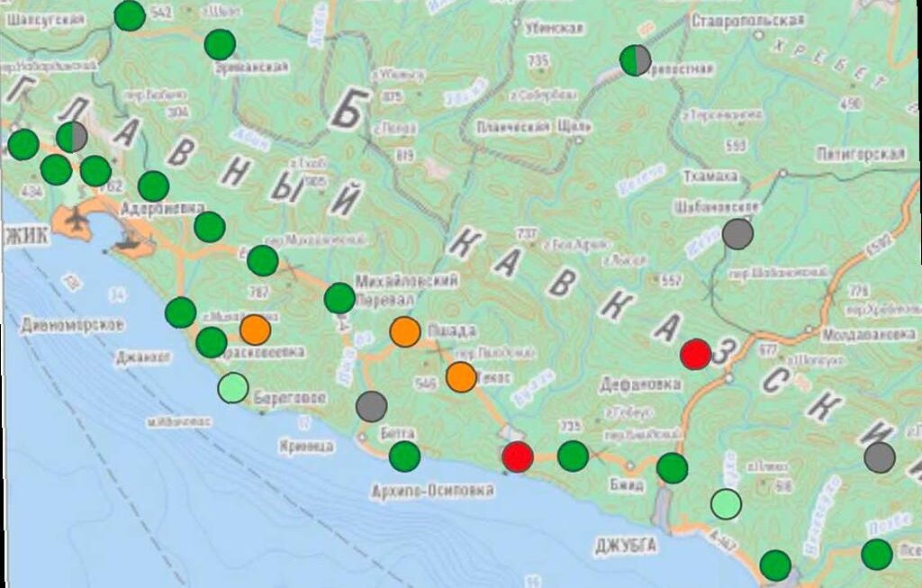Image resolution: width=922 pixels, height=588 pixels.
Task: Select the green marker at Михайловский Перевал
Action: 339,297
